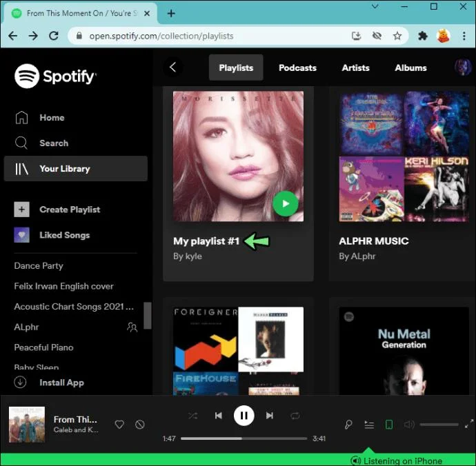476x466 pixels.
Task: Toggle repeat mode
Action: (295, 416)
